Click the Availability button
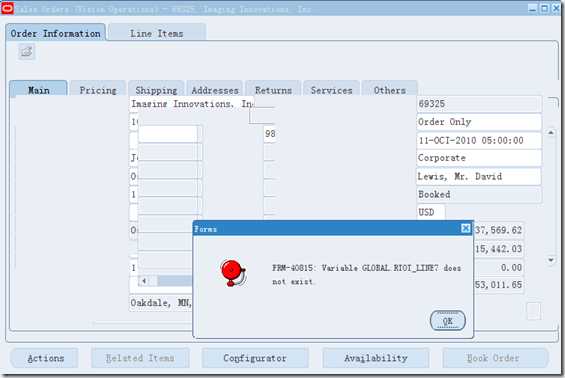This screenshot has width=565, height=378. [375, 358]
